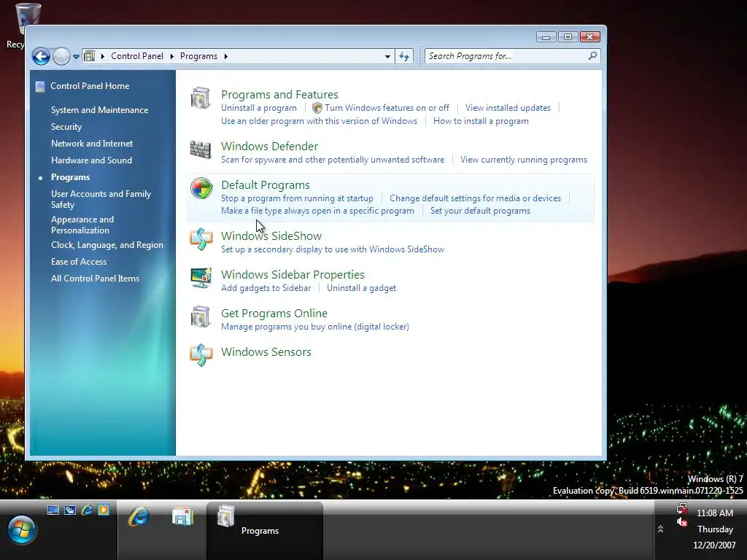Screen dimensions: 747x560
Task: Open Hardware and Sound in sidebar
Action: point(91,160)
